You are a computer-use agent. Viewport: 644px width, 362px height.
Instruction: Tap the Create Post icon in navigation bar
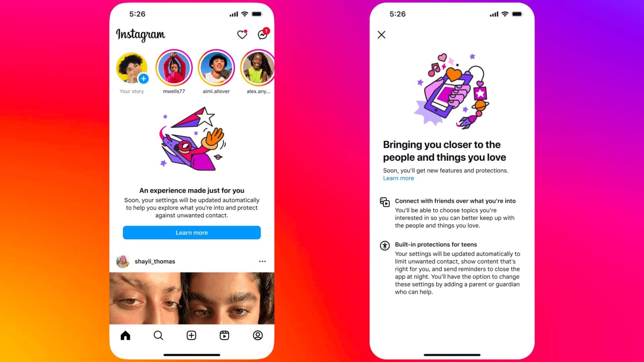point(192,335)
